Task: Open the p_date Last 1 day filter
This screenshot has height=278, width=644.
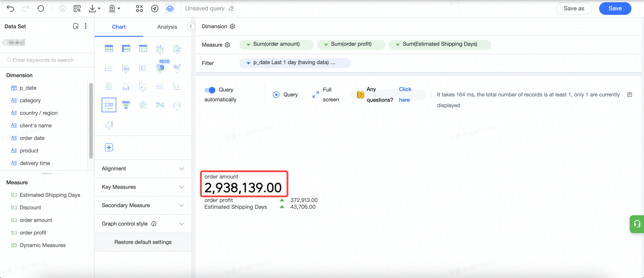Action: (295, 63)
